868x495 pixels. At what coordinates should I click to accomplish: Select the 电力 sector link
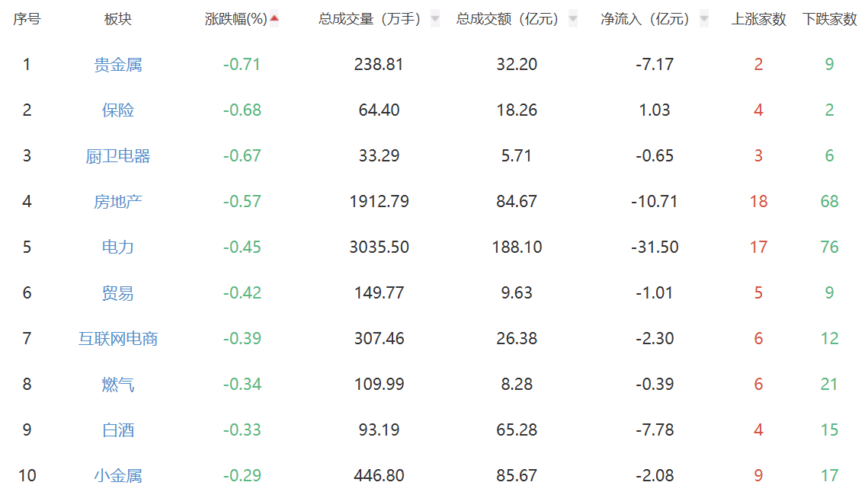[x=118, y=247]
